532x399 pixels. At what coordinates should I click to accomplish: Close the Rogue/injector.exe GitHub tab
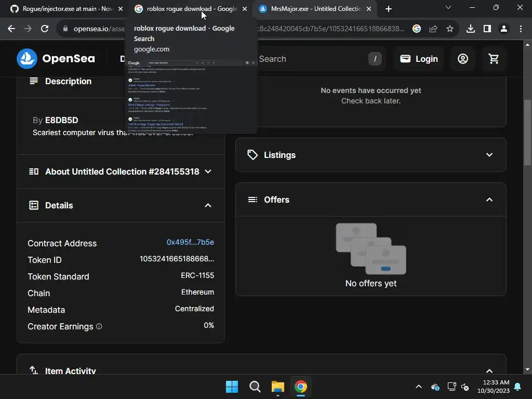coord(121,9)
